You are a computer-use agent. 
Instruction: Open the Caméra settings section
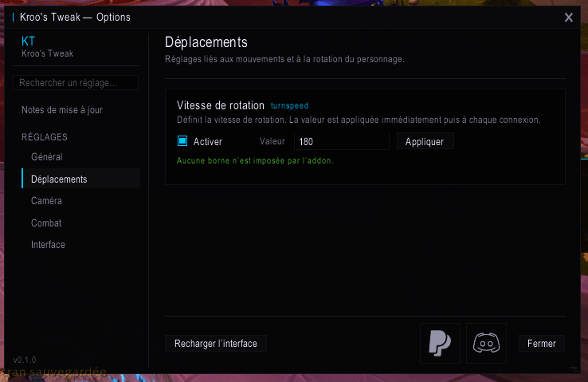pos(46,201)
